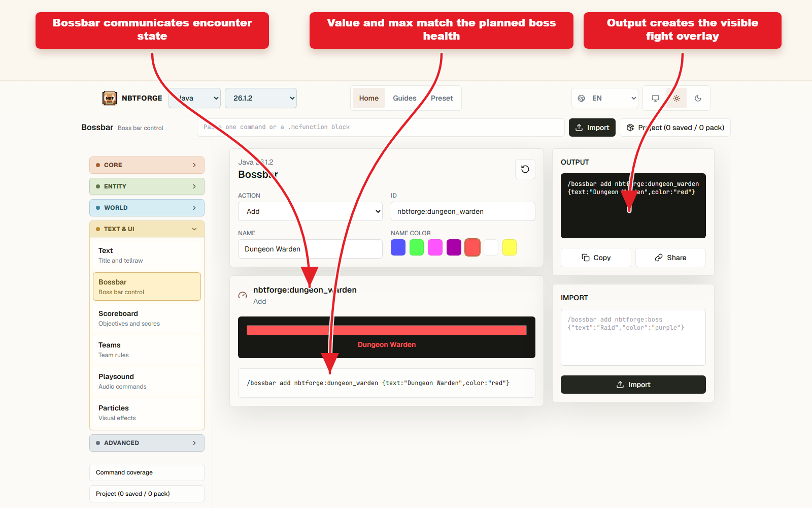Pick the blue name color swatch
812x508 pixels.
pos(398,247)
